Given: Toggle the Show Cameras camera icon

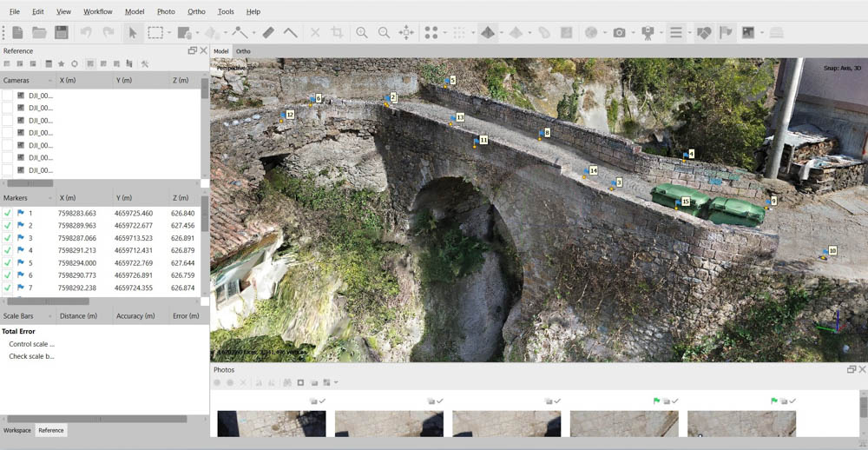Looking at the screenshot, I should click(x=619, y=33).
